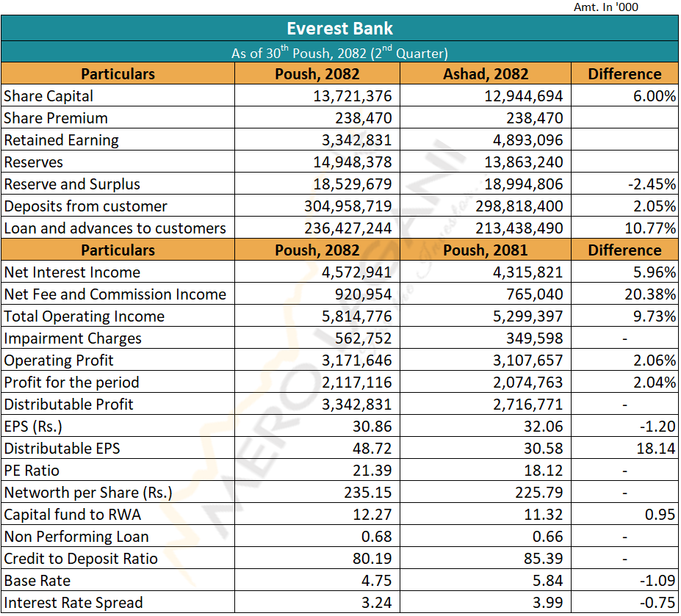Click the Everest Bank title header
681x616 pixels.
coord(339,29)
